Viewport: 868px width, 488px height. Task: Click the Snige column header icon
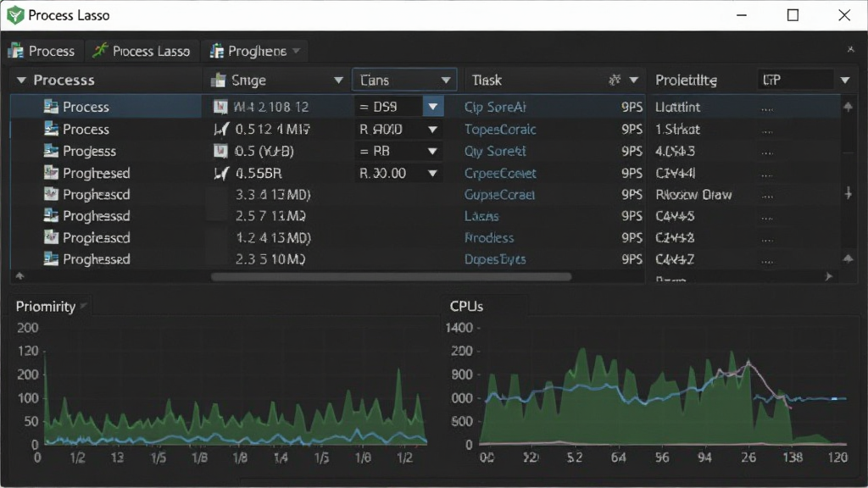218,80
